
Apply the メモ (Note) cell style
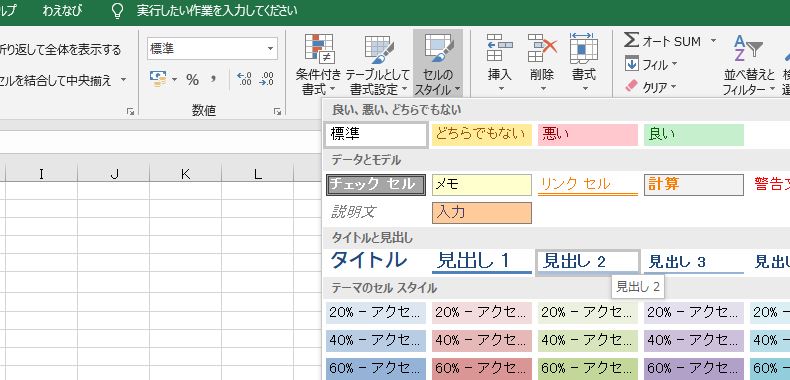[482, 185]
